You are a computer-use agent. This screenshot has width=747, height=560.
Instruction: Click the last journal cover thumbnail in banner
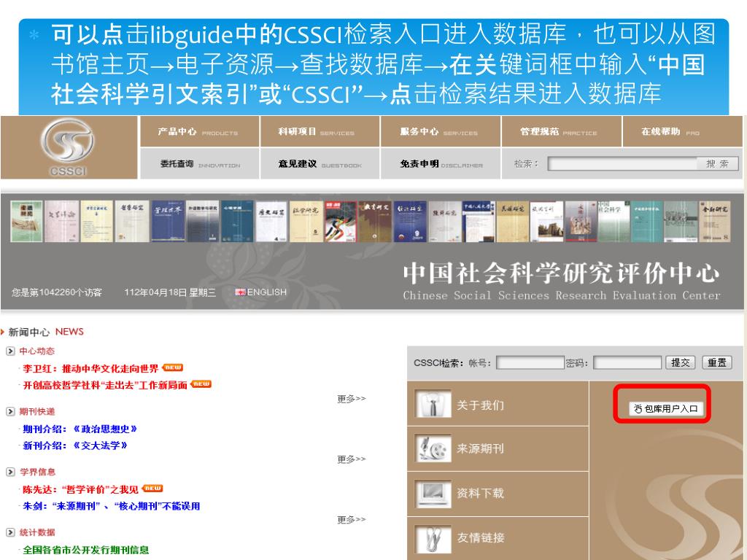tap(715, 222)
